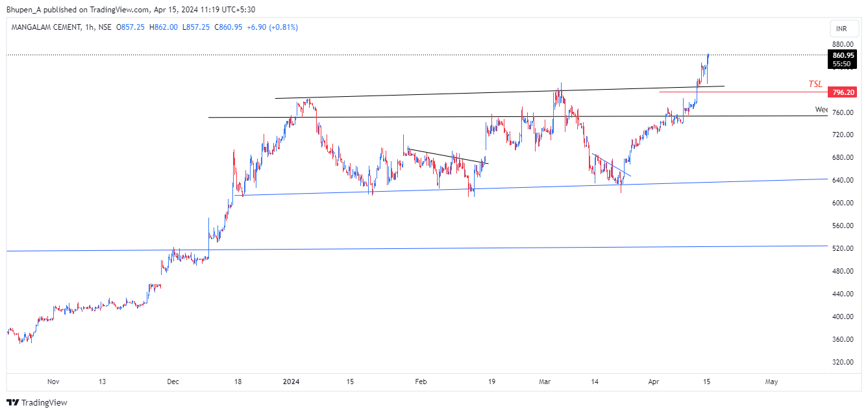Click the 720.00 price axis label
The width and height of the screenshot is (868, 414).
[843, 135]
